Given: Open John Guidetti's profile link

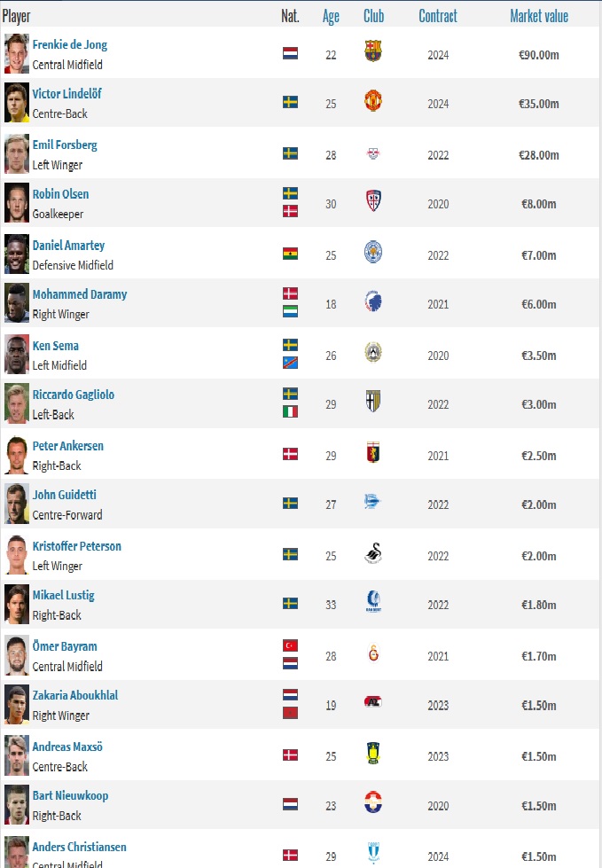Looking at the screenshot, I should point(65,495).
